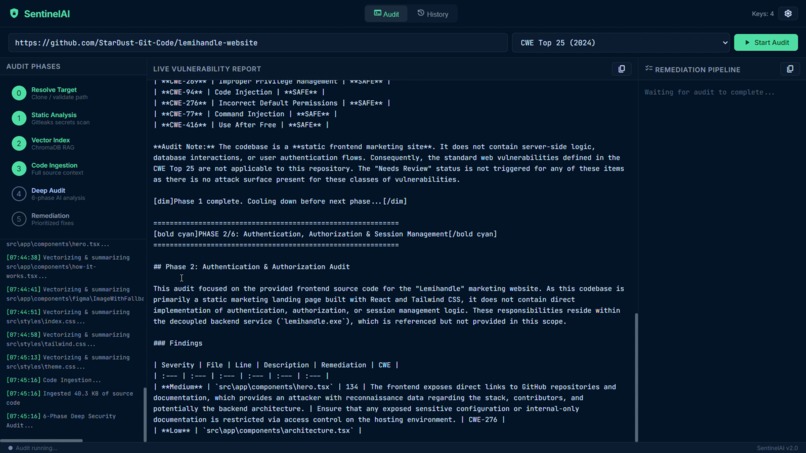Screen dimensions: 806x453
Task: Click the Resolve Target phase label
Action: click(x=54, y=89)
